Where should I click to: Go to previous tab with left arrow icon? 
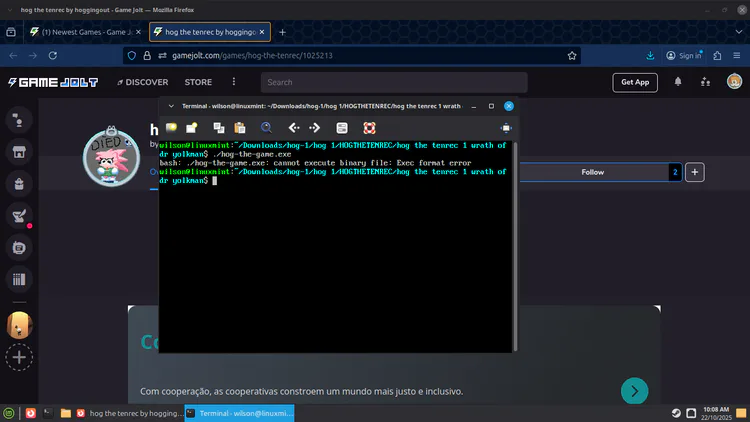pyautogui.click(x=294, y=128)
